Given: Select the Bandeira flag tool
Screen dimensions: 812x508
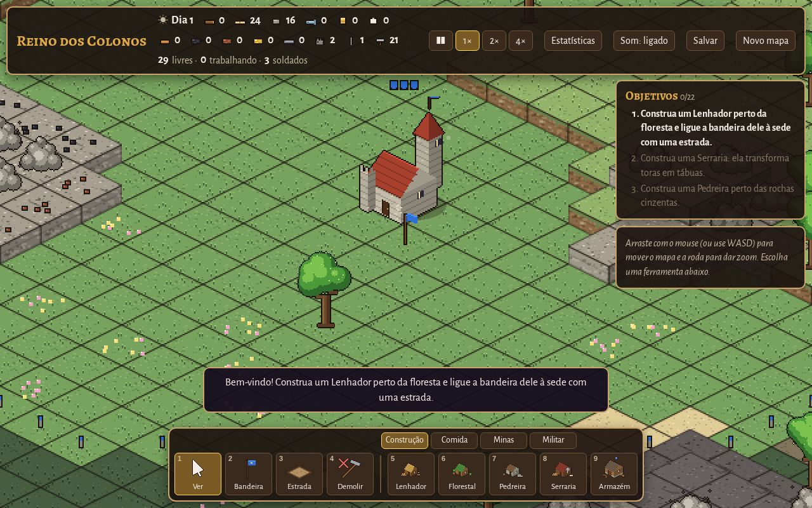Looking at the screenshot, I should click(x=249, y=474).
